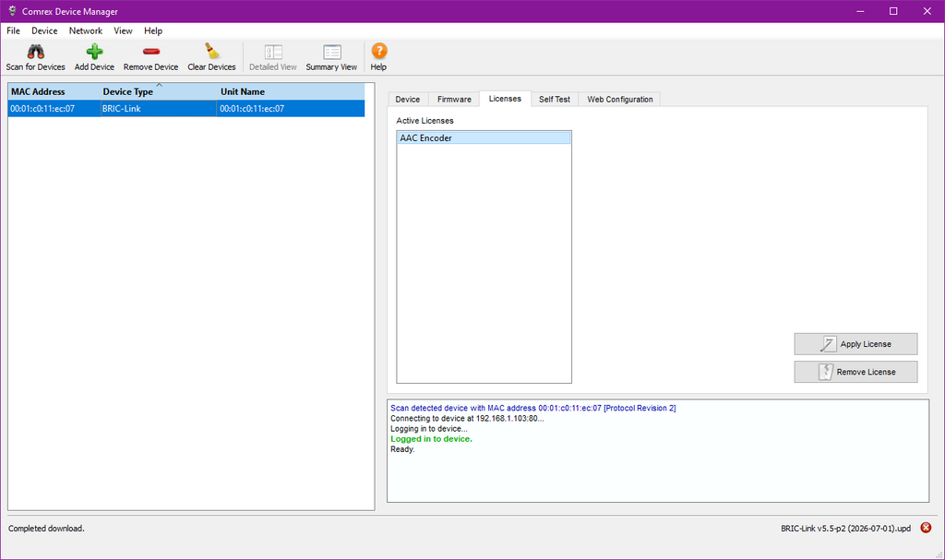Click the red Remove Device icon
Viewport: 945px width, 560px height.
pos(150,52)
